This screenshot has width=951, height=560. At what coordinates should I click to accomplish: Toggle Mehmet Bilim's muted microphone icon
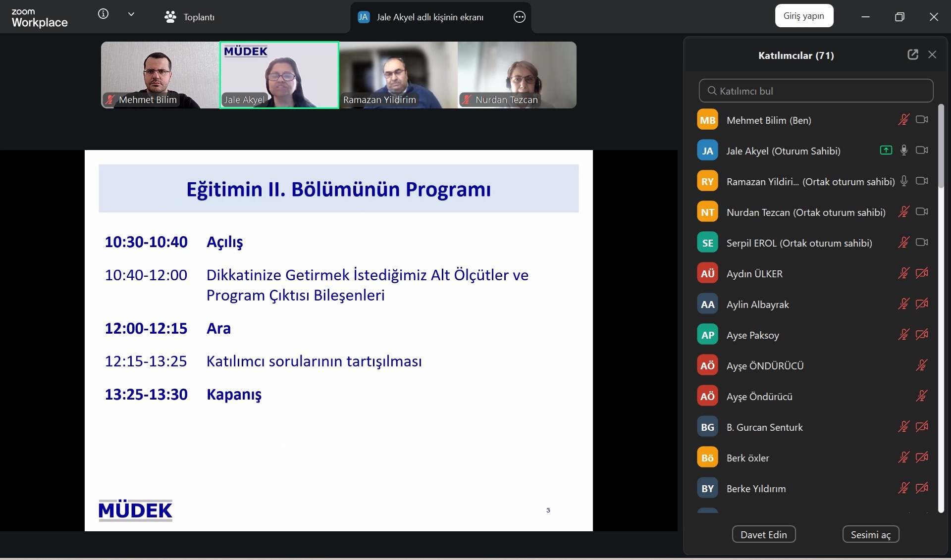click(x=903, y=120)
